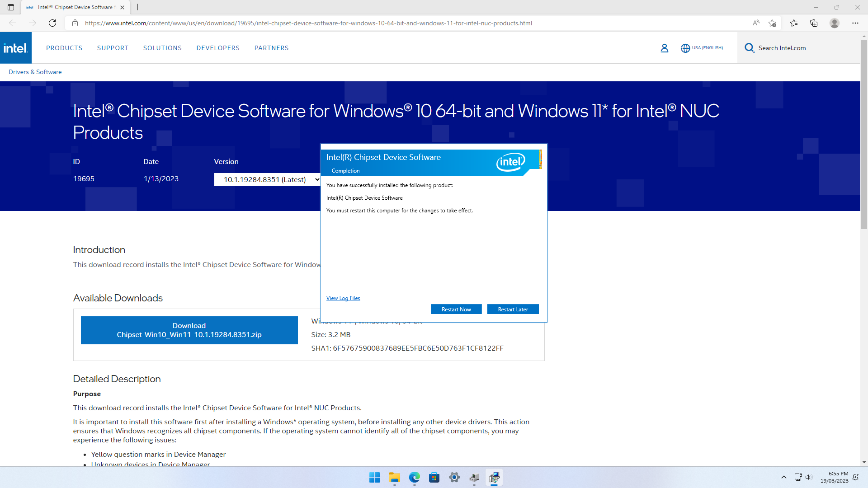
Task: Open the SOLUTIONS menu
Action: pyautogui.click(x=163, y=48)
